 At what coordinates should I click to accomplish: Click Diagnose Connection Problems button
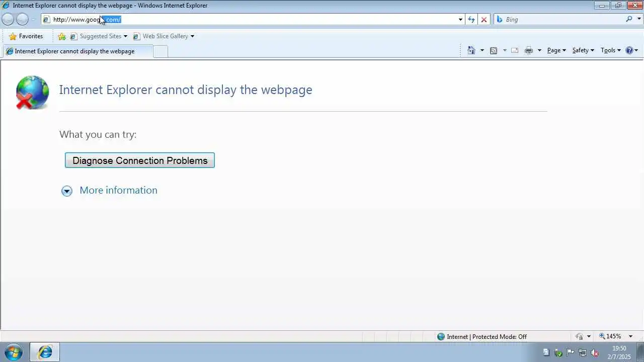tap(140, 160)
